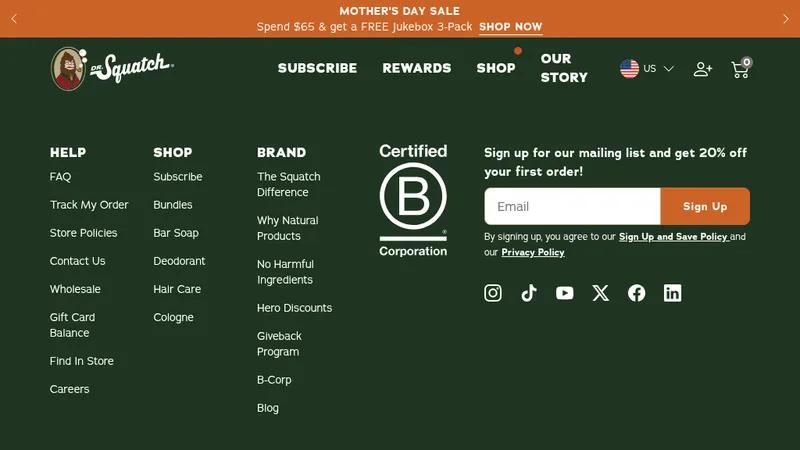Click the Dr. Squatch logo

(x=112, y=68)
